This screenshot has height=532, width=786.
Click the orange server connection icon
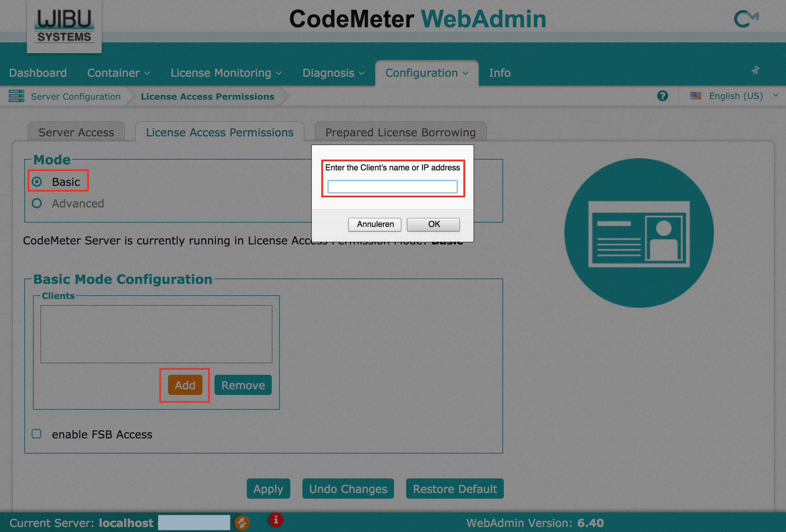click(x=242, y=523)
